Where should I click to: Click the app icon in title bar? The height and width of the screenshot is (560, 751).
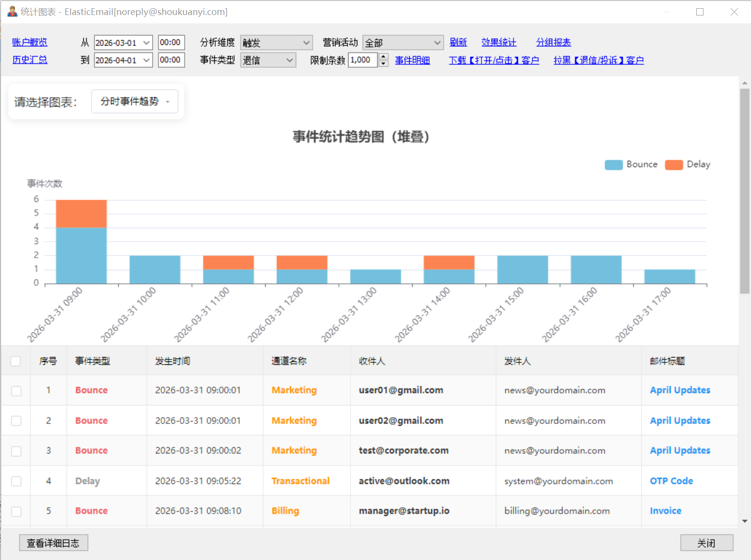12,12
